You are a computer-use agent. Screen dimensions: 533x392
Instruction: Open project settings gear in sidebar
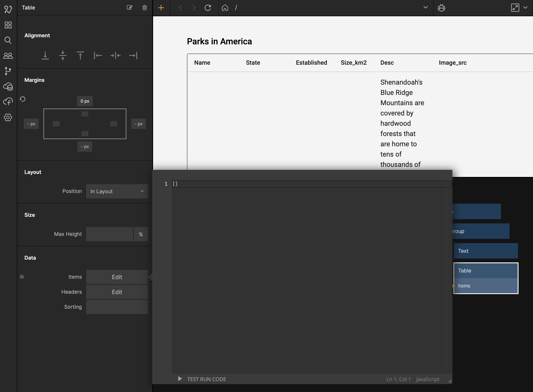[x=8, y=117]
